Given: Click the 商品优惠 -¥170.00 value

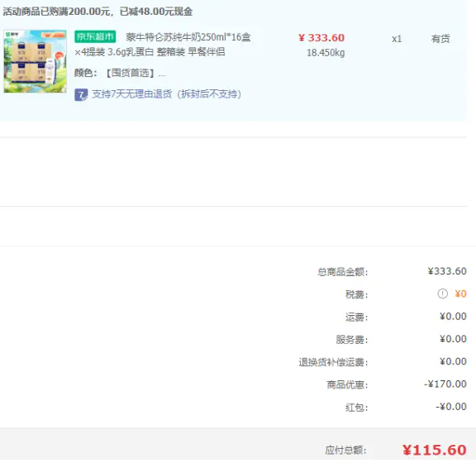Looking at the screenshot, I should (445, 384).
